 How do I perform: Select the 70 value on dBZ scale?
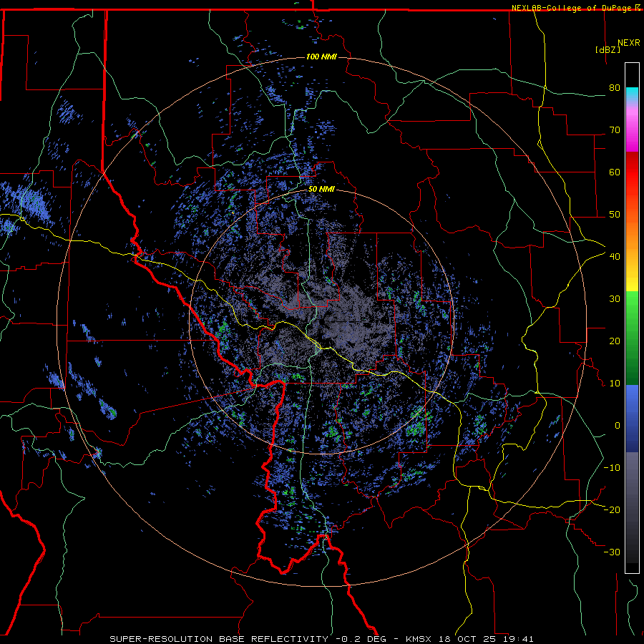(x=615, y=130)
